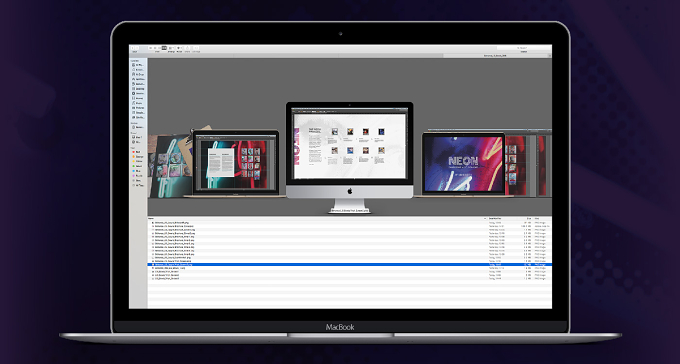Open All My Files in the sidebar
The height and width of the screenshot is (364, 680).
tap(139, 65)
